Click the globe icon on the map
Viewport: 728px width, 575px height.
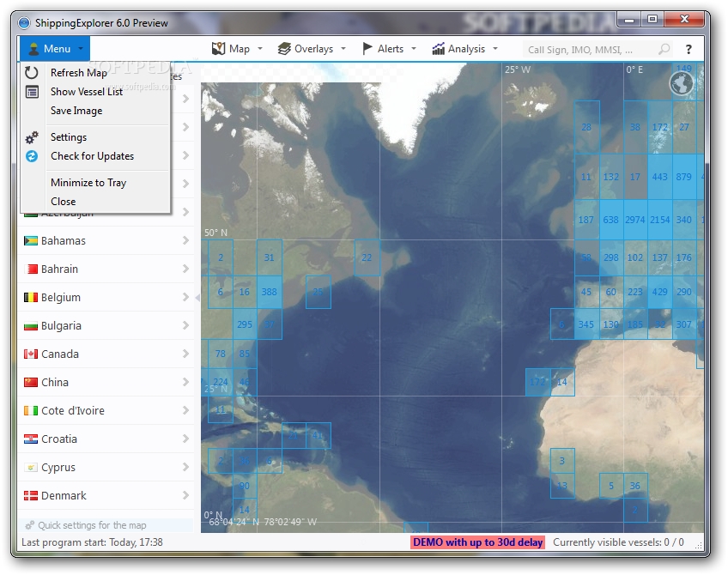681,84
